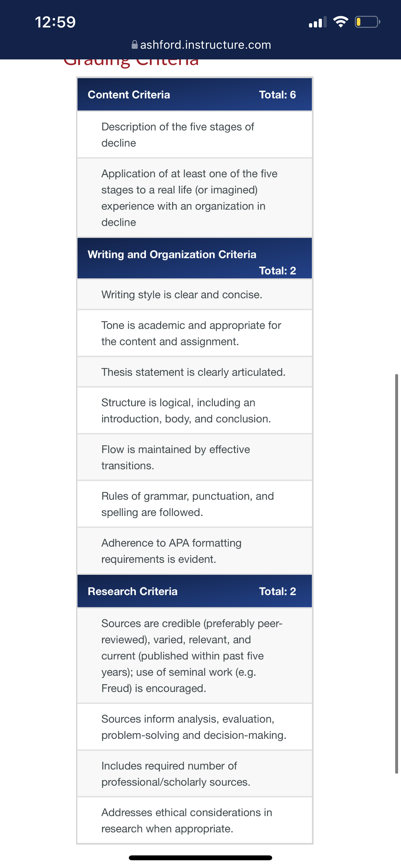
Task: Click 'Thesis statement is clearly articulated' row
Action: [x=195, y=372]
